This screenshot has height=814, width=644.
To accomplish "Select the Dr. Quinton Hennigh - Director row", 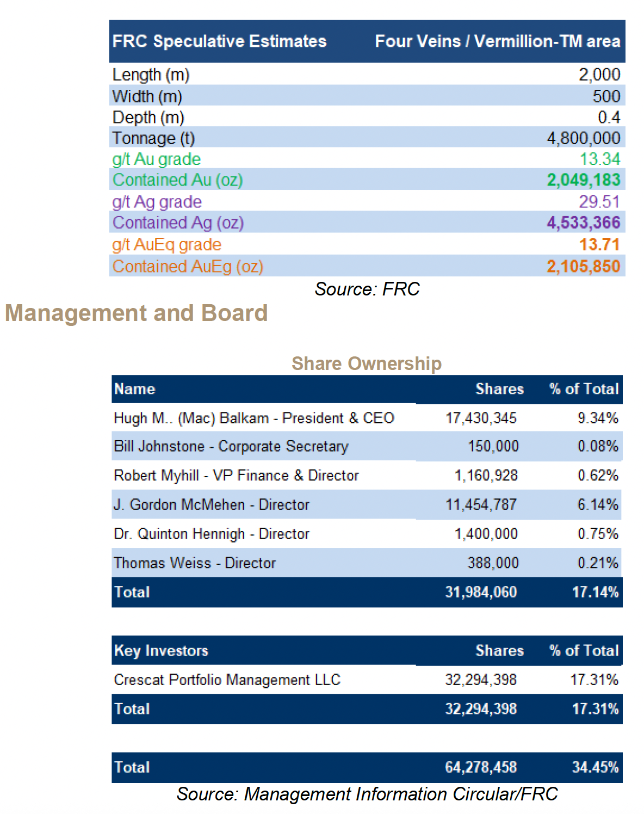I will pos(212,534).
